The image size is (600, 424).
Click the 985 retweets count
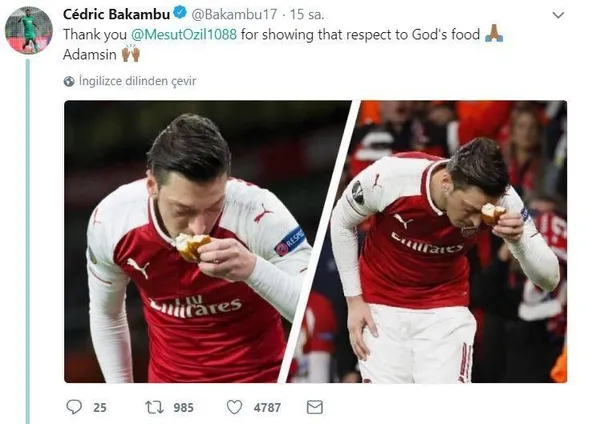181,407
